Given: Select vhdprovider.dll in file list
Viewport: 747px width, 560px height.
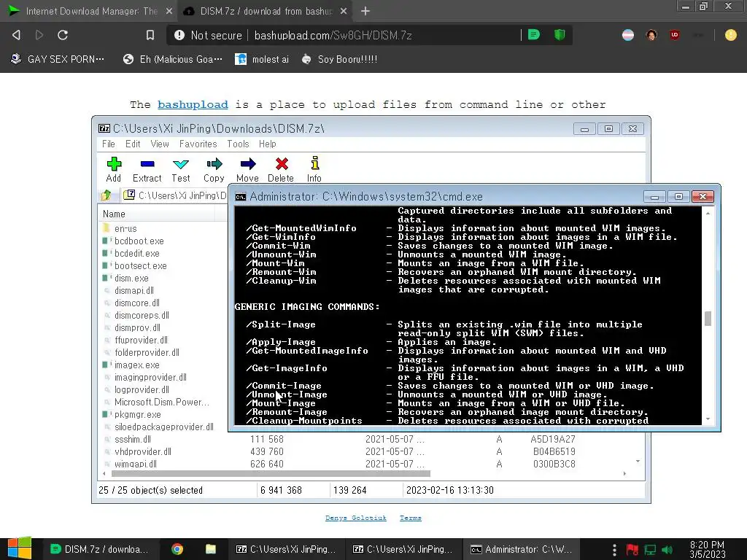Looking at the screenshot, I should tap(143, 451).
